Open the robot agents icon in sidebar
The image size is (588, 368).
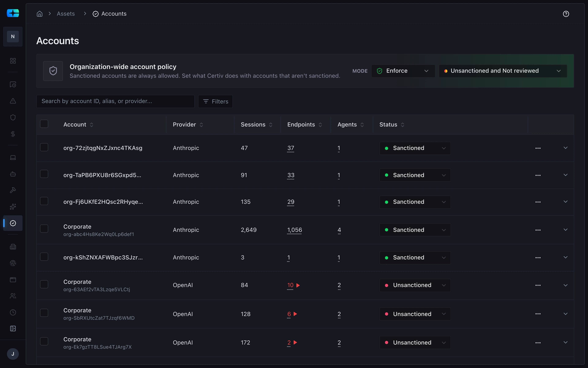click(13, 174)
